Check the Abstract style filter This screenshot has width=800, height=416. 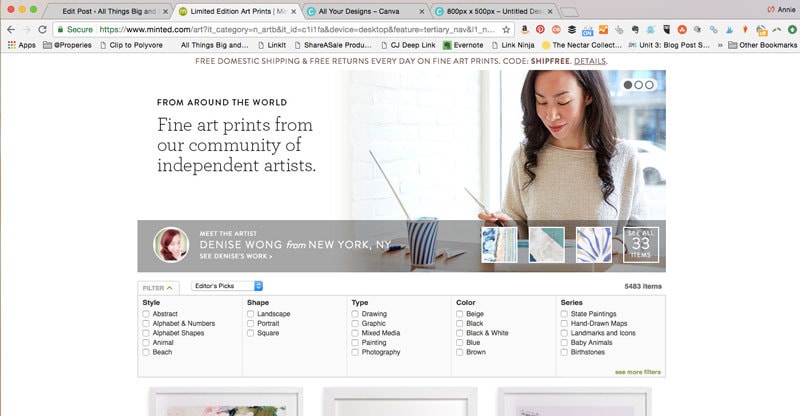pos(146,314)
